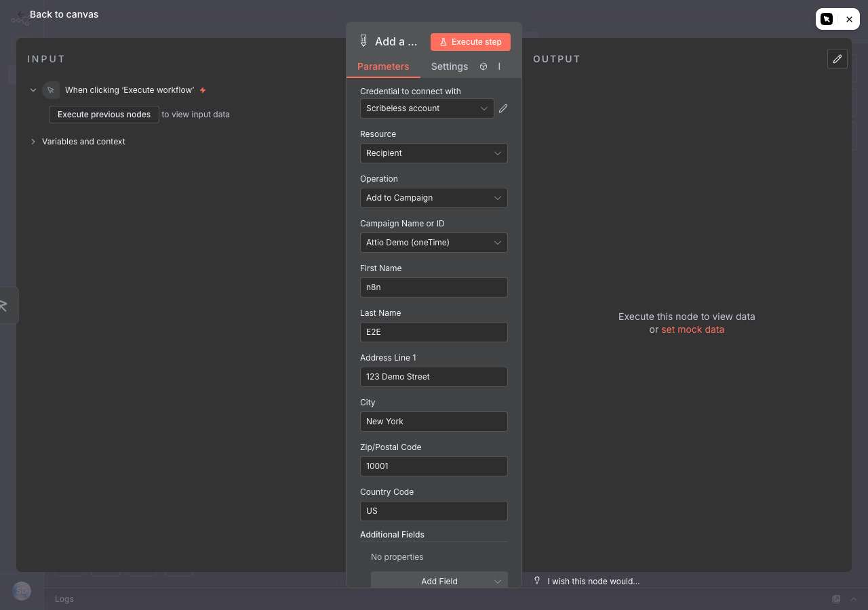The image size is (868, 610).
Task: Click the Back to canvas arrow link
Action: (58, 14)
